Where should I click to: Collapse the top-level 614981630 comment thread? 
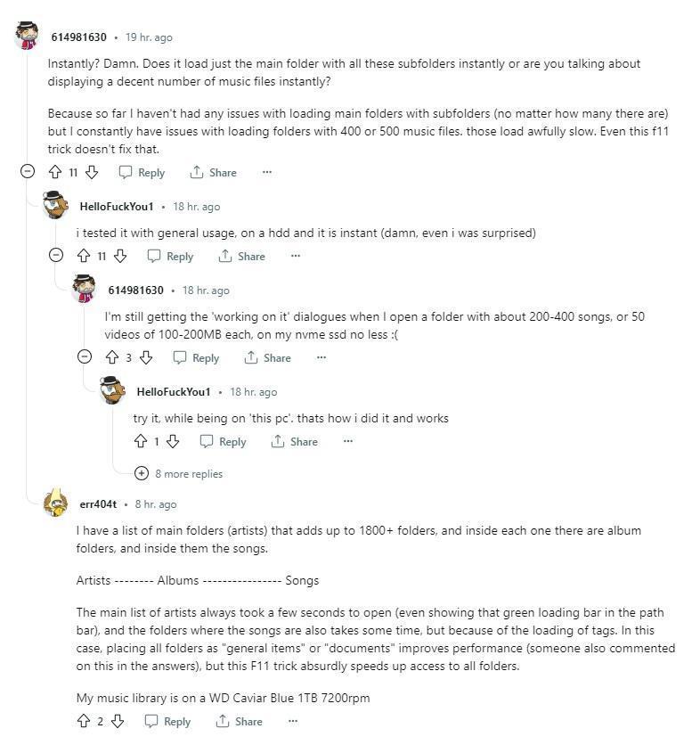(28, 173)
